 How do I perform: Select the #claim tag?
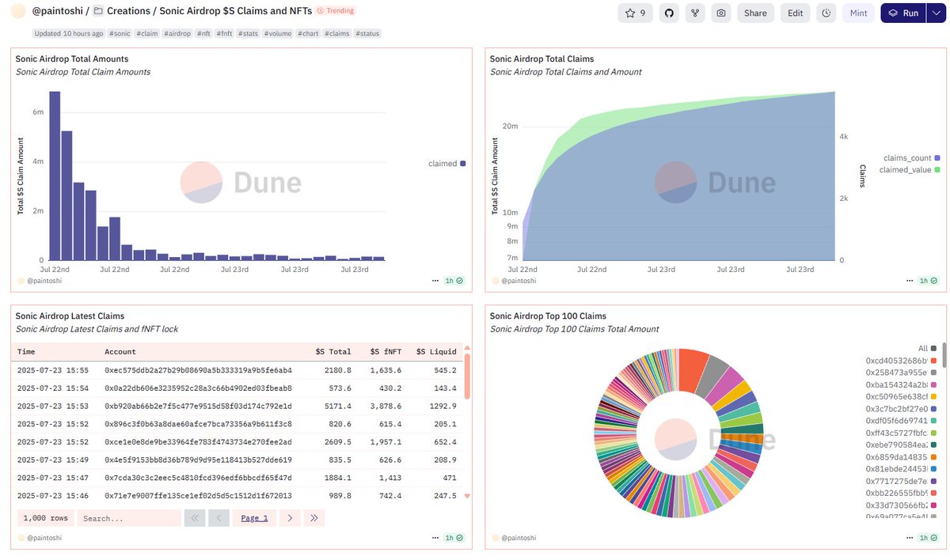(146, 33)
